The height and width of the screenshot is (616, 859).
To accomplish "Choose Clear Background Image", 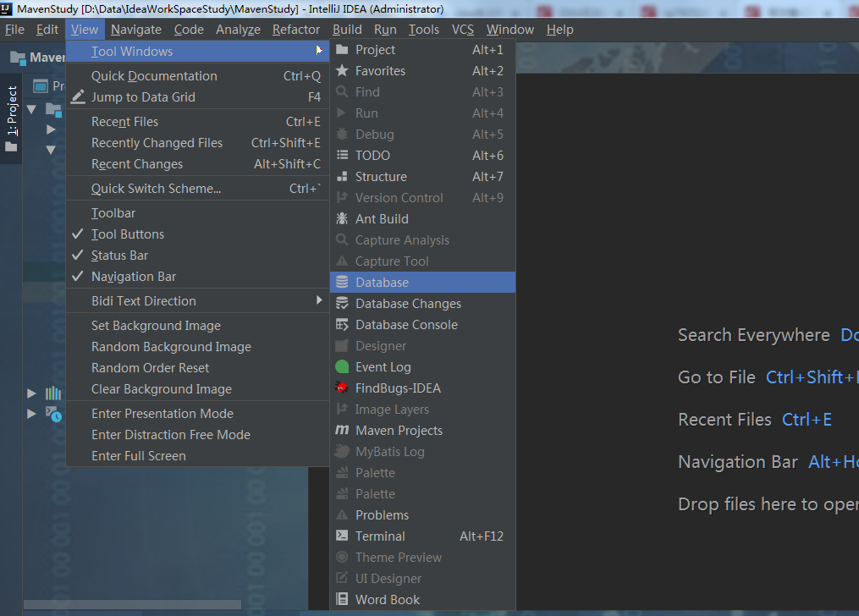I will [197, 389].
